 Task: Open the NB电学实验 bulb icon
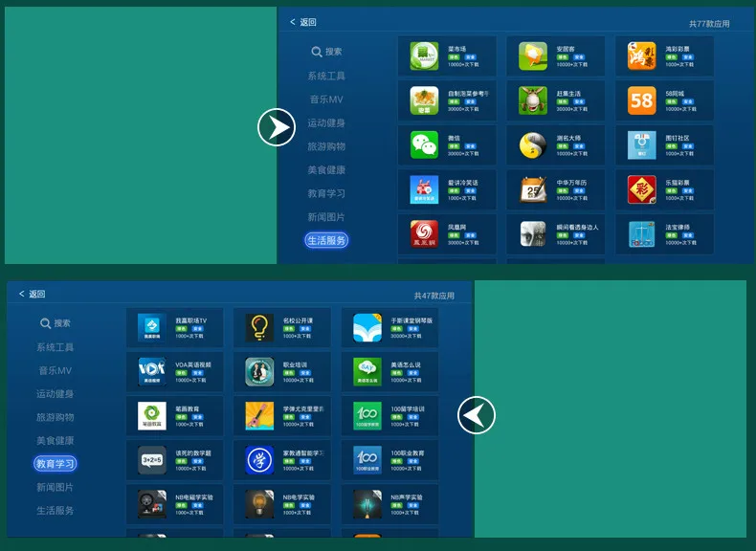coord(259,504)
